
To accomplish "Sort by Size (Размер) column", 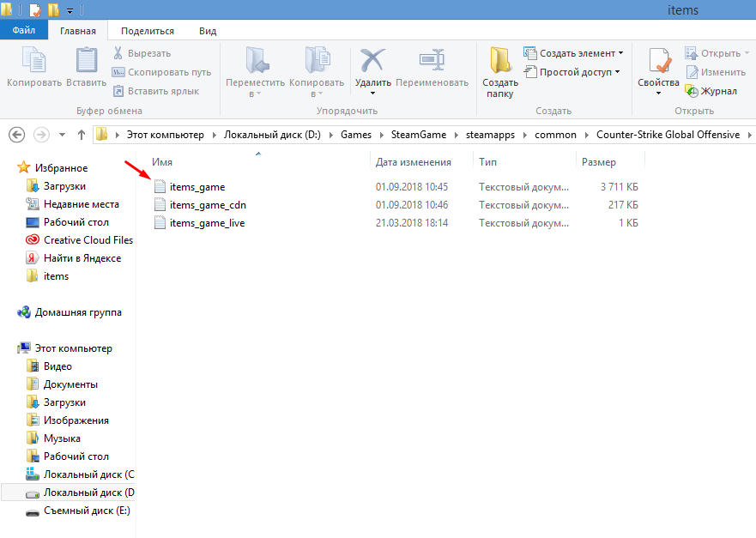I will point(598,162).
